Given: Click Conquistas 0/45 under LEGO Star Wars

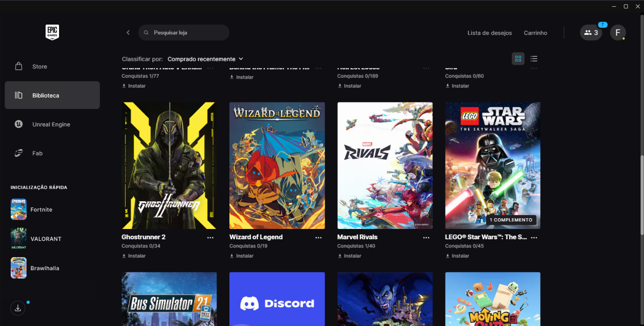Looking at the screenshot, I should pyautogui.click(x=464, y=246).
